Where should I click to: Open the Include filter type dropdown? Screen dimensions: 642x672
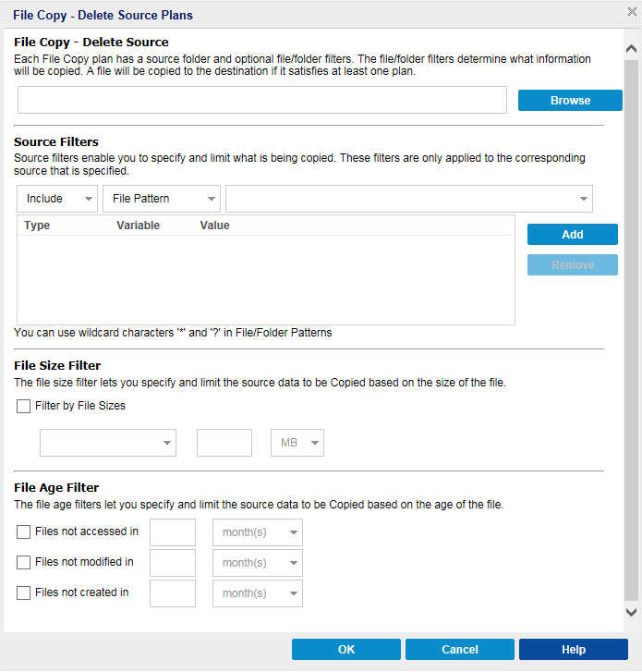(x=57, y=199)
